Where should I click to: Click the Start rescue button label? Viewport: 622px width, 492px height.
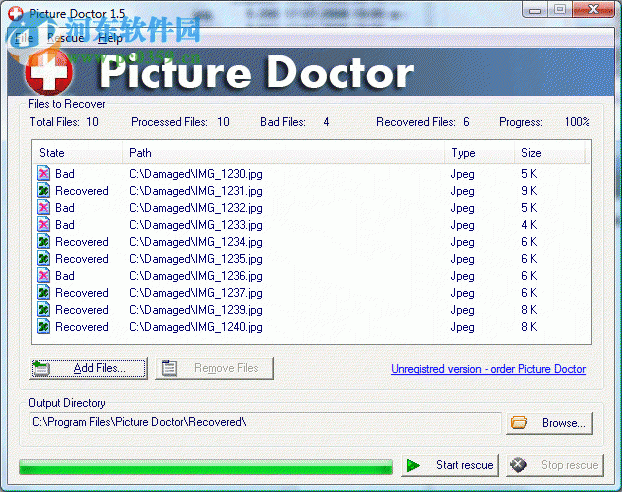pyautogui.click(x=465, y=465)
